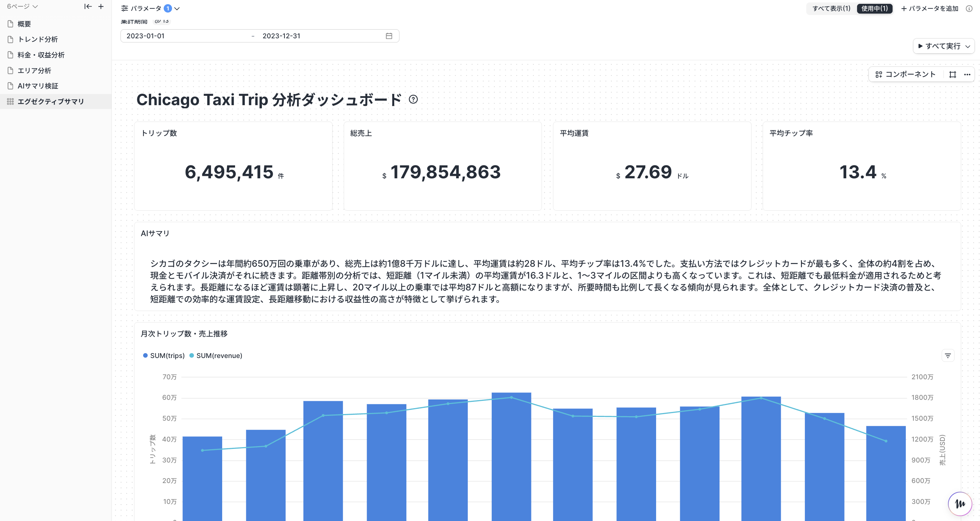Click the 27.69 average fare value
Screen dimensions: 980x521
tap(648, 172)
